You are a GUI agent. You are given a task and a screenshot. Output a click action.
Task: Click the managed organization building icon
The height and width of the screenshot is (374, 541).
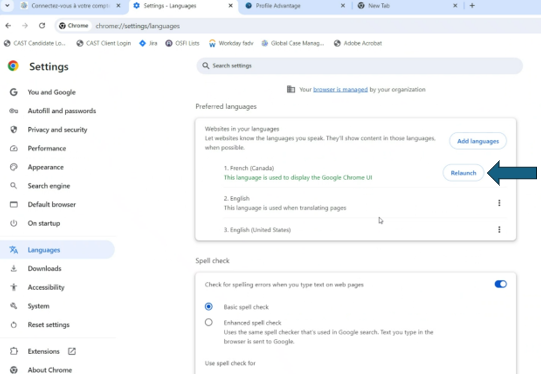tap(291, 89)
